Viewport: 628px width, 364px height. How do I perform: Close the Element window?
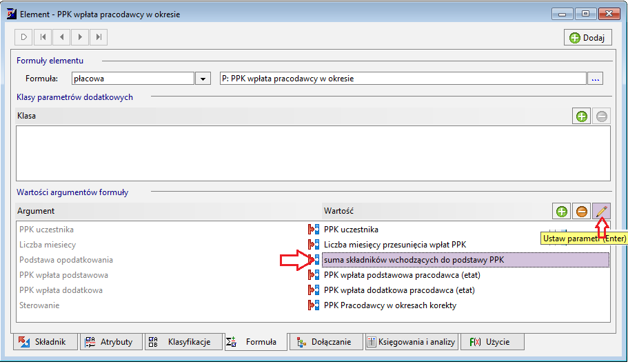click(x=609, y=14)
